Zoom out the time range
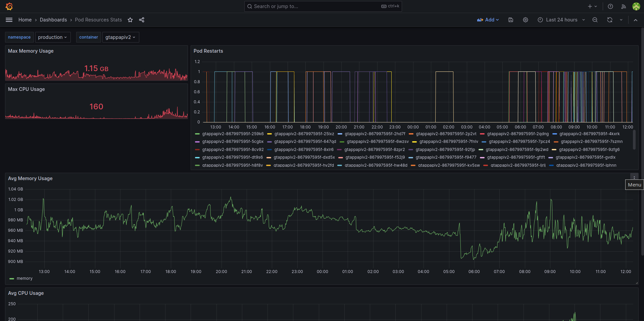This screenshot has width=644, height=321. click(x=595, y=20)
